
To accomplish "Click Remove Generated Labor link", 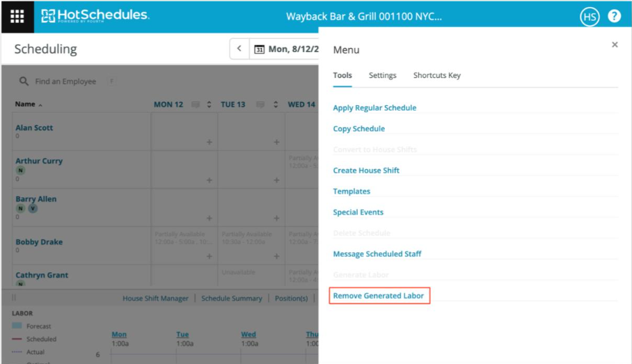I will pyautogui.click(x=379, y=296).
